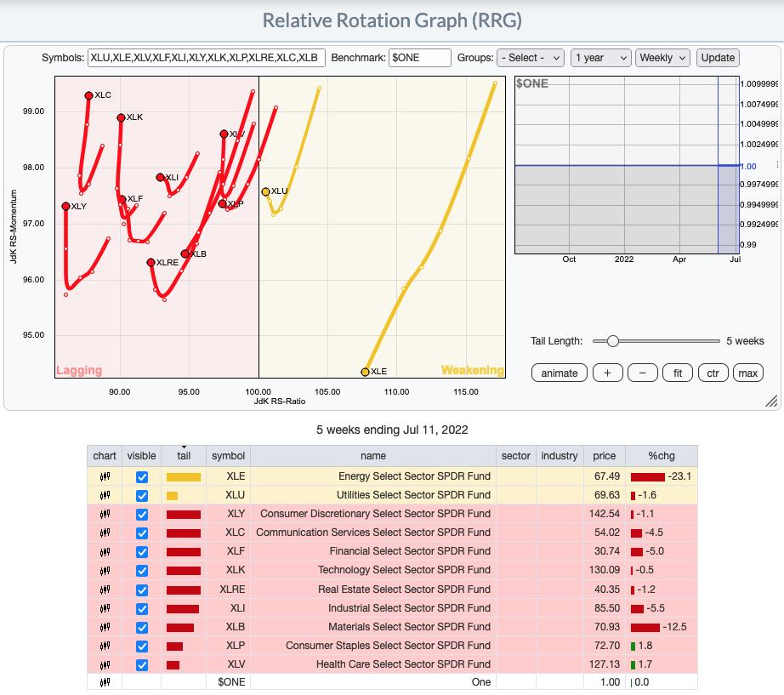The image size is (784, 695).
Task: Click the Benchmark $ONE input field
Action: 420,58
